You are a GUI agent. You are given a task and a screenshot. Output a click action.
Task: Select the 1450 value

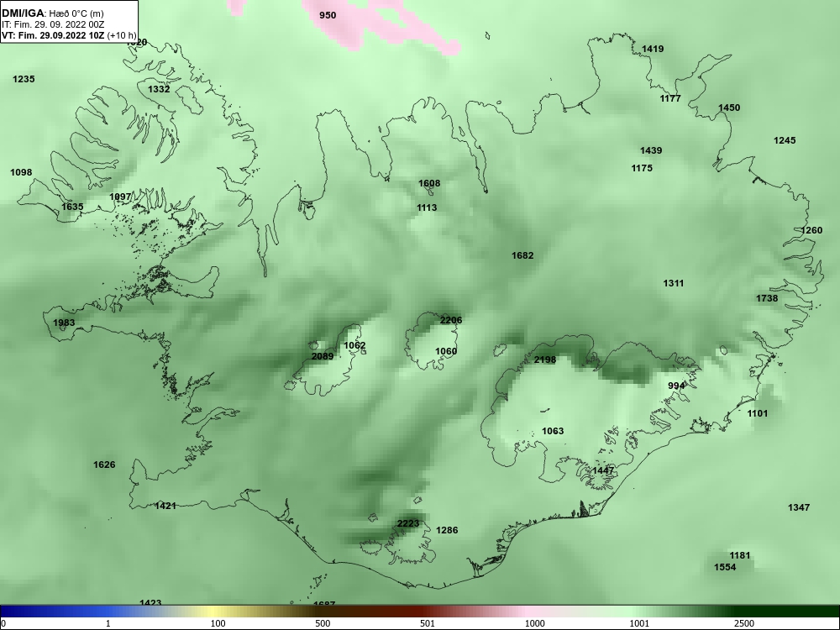click(729, 108)
